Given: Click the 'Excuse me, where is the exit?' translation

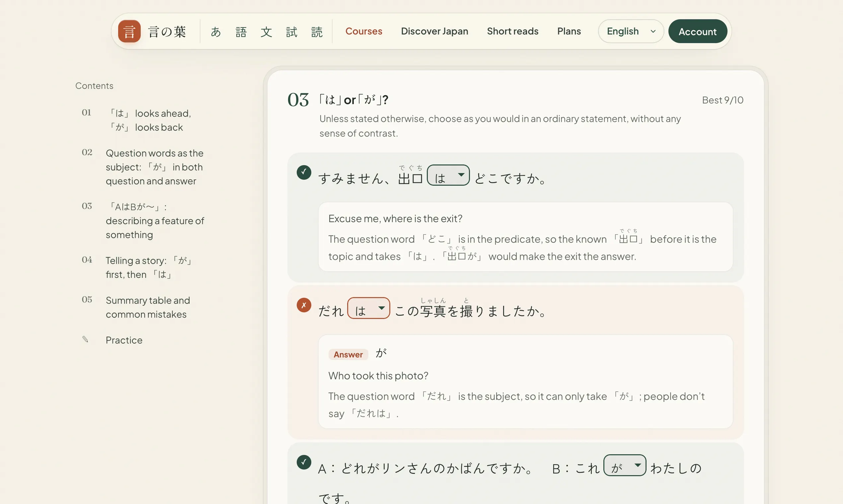Looking at the screenshot, I should click(x=395, y=219).
